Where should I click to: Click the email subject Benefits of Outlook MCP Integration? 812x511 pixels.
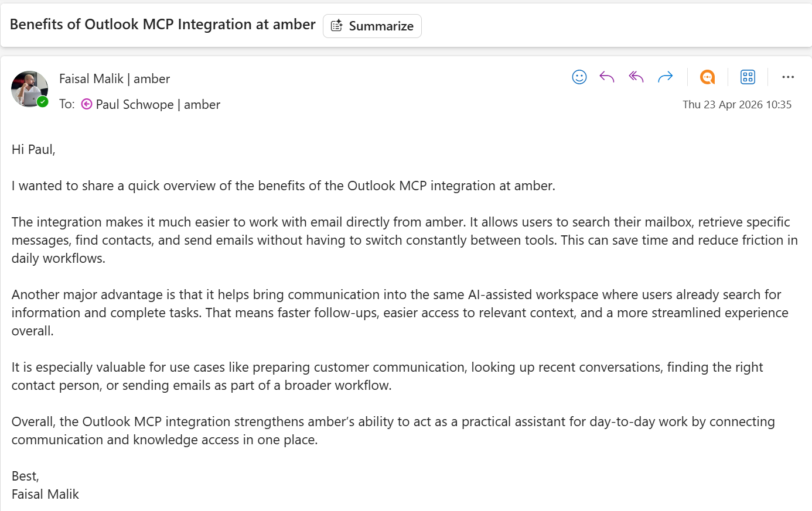point(163,25)
